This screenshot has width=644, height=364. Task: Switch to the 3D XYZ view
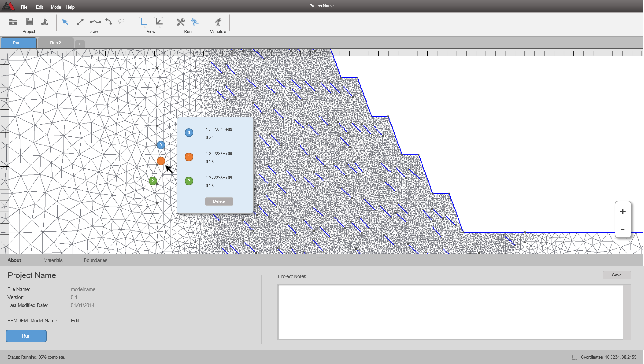pos(159,22)
